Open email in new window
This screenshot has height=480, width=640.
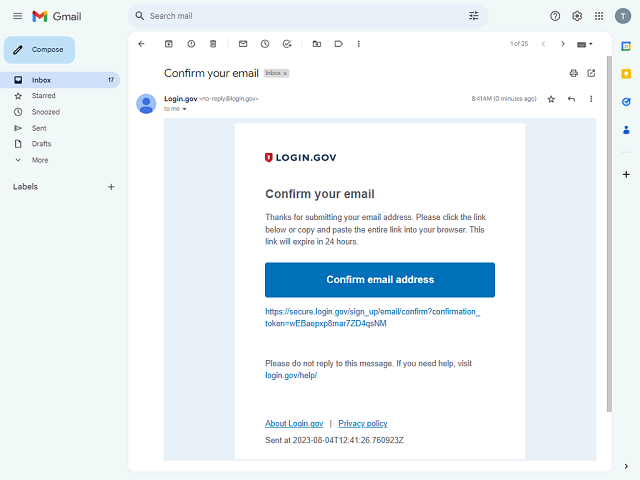[591, 73]
